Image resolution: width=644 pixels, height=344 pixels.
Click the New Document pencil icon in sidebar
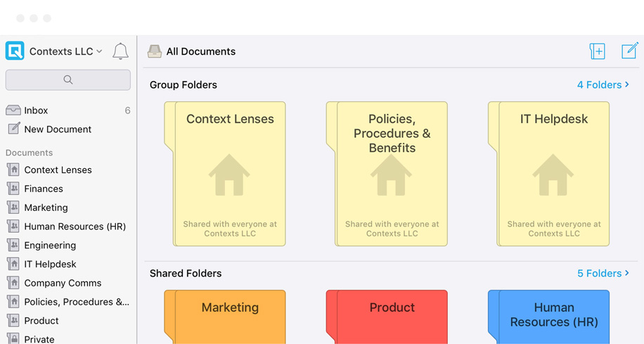[x=14, y=129]
